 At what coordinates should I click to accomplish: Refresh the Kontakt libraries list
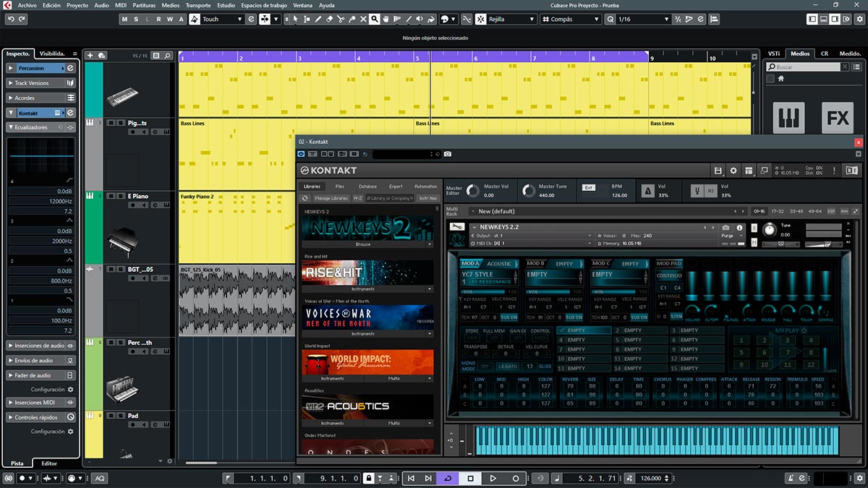click(305, 198)
